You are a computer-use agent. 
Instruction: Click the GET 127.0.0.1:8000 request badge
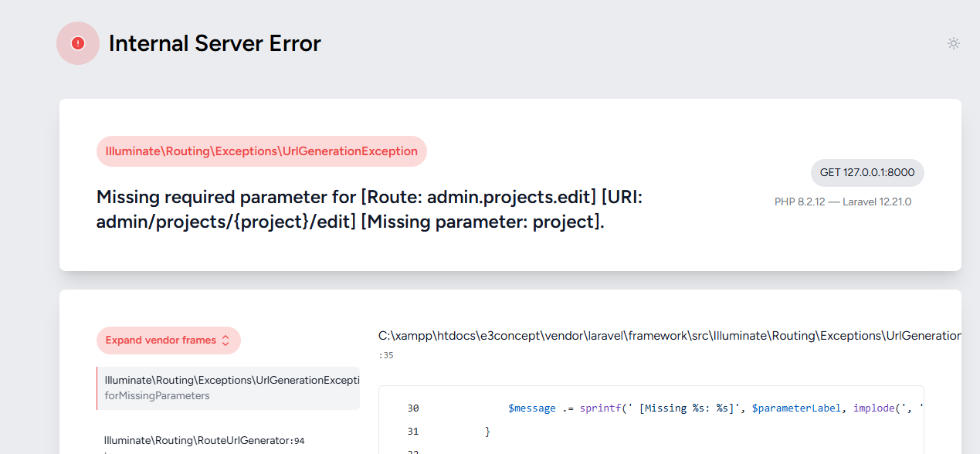(x=866, y=173)
